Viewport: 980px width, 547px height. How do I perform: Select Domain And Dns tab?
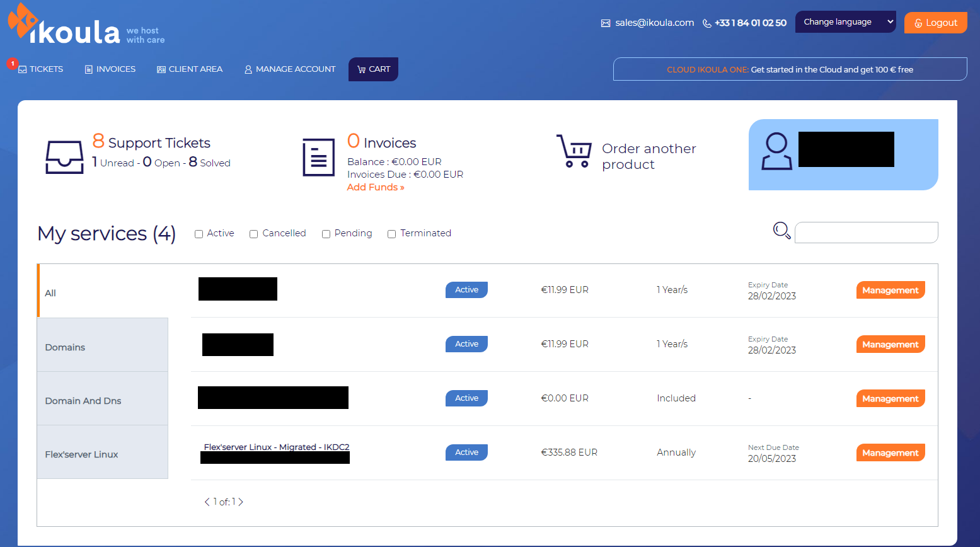tap(103, 398)
